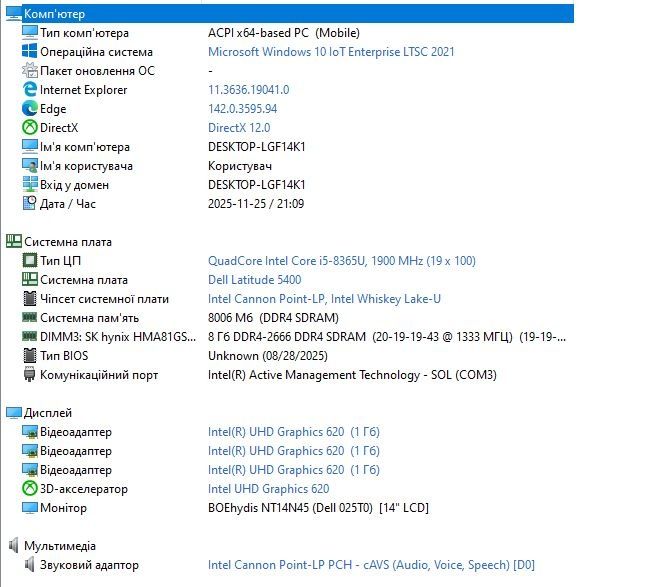The image size is (650, 587).
Task: Select the Мультимедіа section header label
Action: click(60, 546)
